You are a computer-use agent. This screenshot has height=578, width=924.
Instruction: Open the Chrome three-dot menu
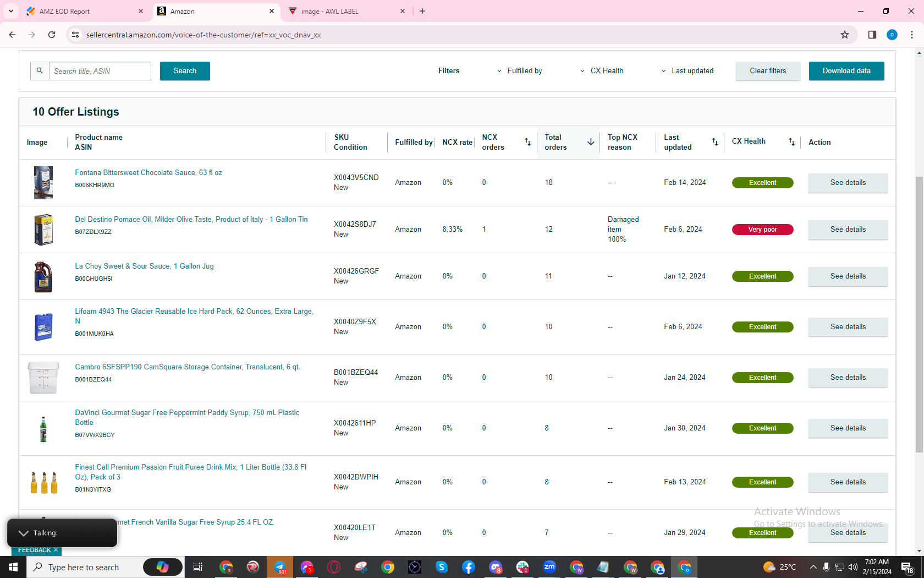tap(912, 35)
